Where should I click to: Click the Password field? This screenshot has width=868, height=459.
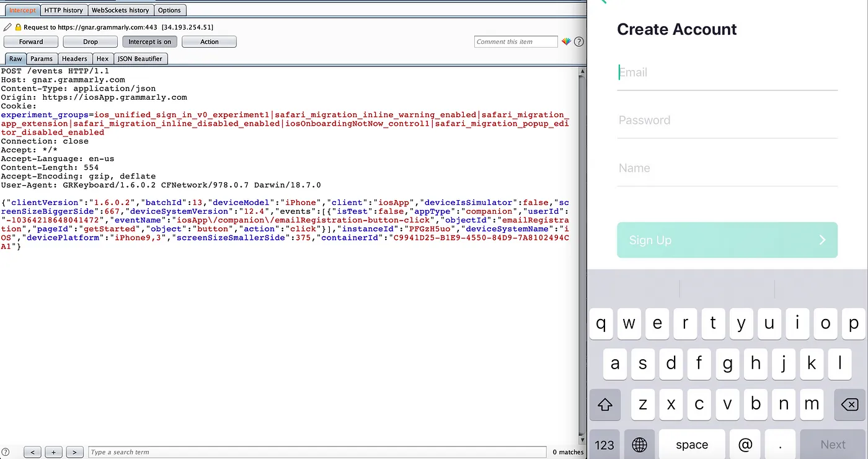[727, 120]
